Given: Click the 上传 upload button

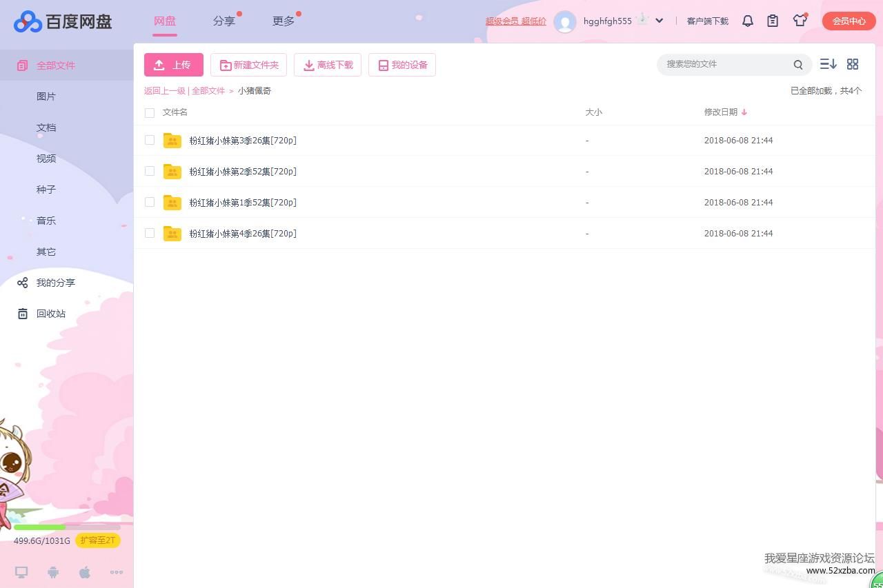Looking at the screenshot, I should (174, 65).
